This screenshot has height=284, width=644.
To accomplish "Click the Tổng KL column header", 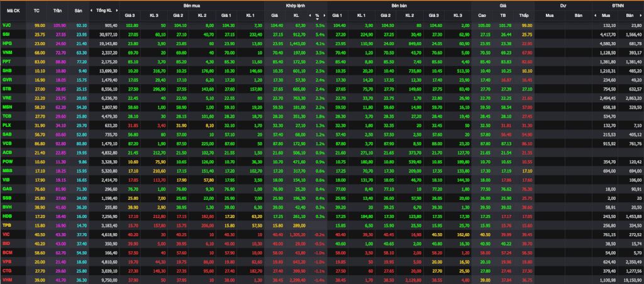I will 104,10.
